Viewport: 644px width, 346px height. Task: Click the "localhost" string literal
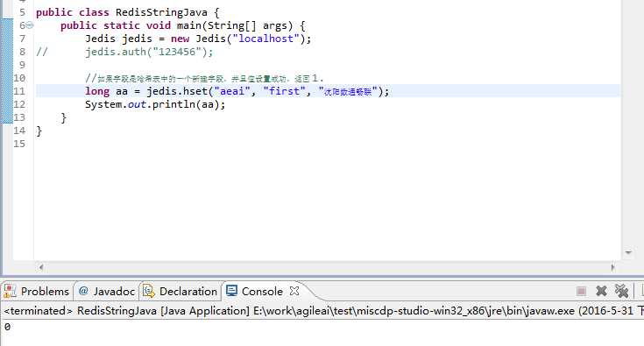point(266,39)
